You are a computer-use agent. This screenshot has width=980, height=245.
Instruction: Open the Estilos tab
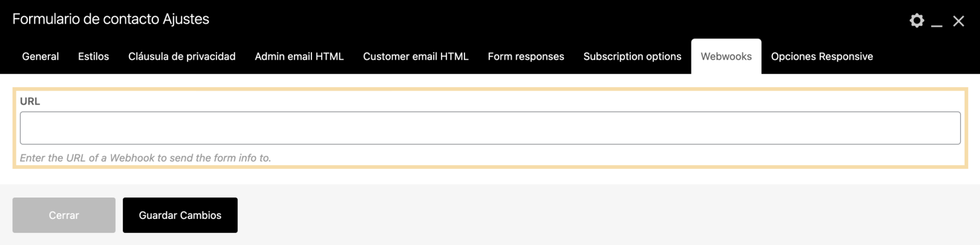point(93,57)
